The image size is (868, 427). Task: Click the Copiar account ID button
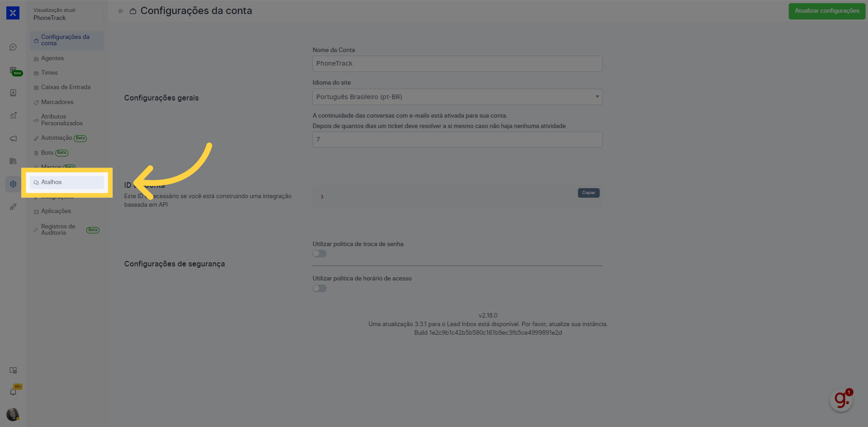click(588, 193)
